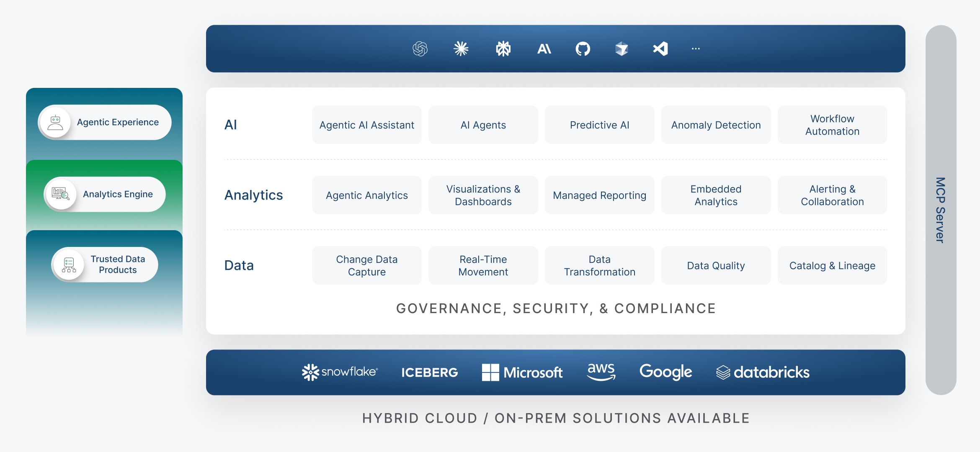Open the Workflow Automation card
Image resolution: width=980 pixels, height=452 pixels.
click(x=832, y=124)
